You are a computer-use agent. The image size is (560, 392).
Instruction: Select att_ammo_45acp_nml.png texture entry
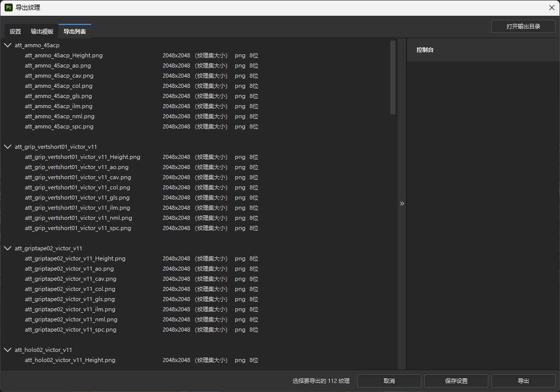tap(59, 116)
